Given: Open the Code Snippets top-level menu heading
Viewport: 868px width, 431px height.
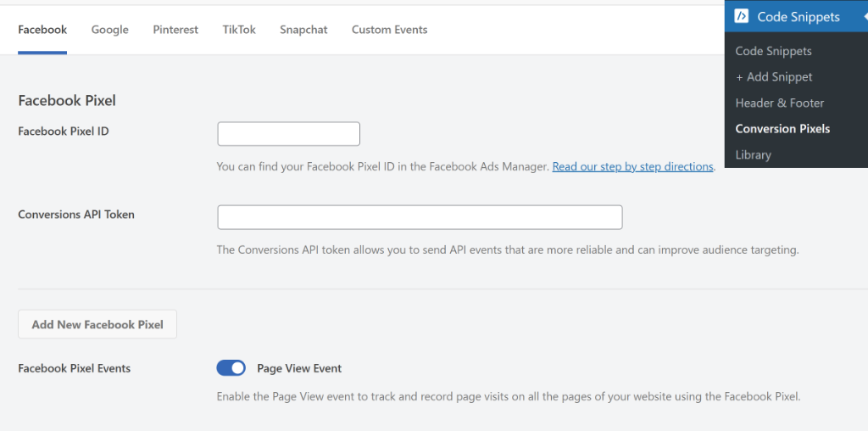Looking at the screenshot, I should 798,17.
